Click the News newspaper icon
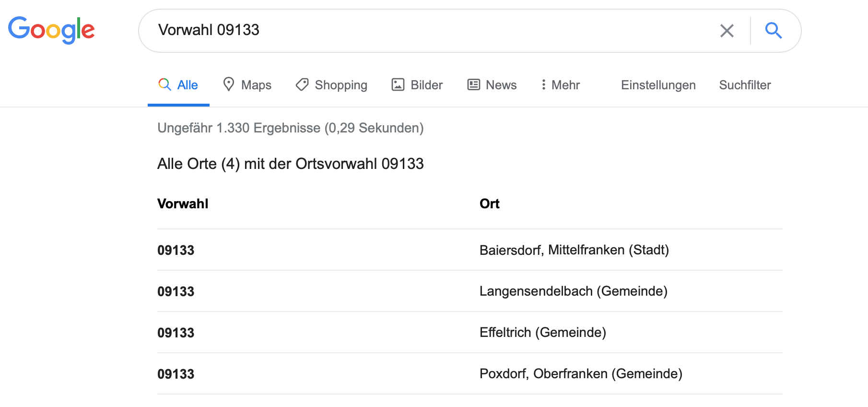The height and width of the screenshot is (407, 868). 474,84
